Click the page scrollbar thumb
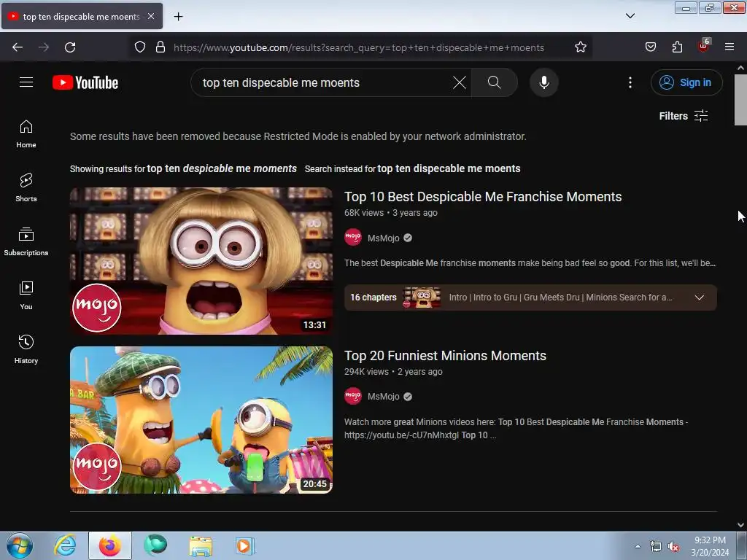 tap(740, 100)
